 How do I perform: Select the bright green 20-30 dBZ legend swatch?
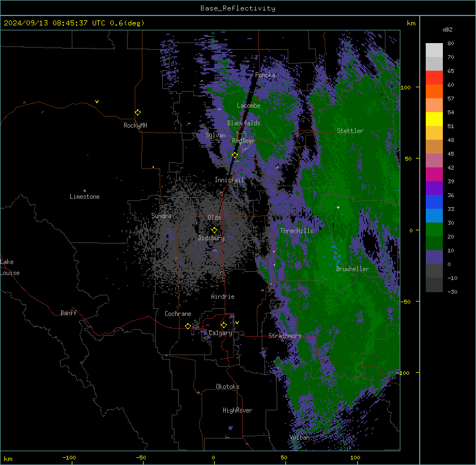434,230
